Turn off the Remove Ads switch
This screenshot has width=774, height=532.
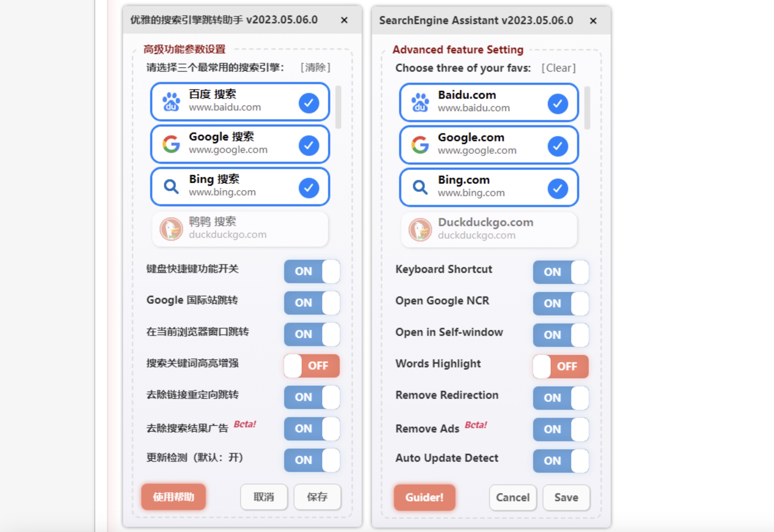tap(561, 429)
